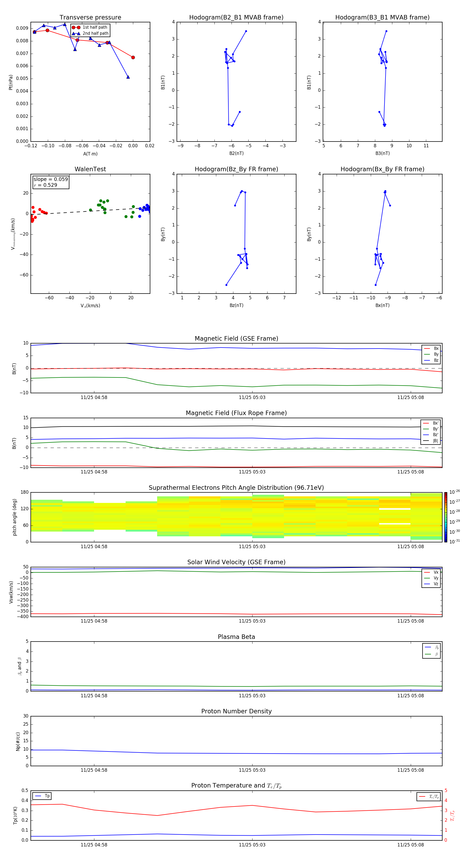Click the 'B2(nT)' x-axis label
The height and width of the screenshot is (868, 473).
coord(236,153)
